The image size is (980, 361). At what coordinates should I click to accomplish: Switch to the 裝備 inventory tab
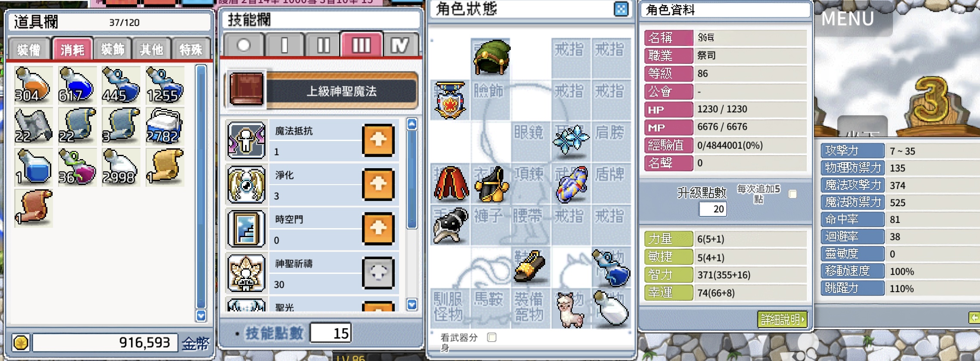(x=28, y=50)
